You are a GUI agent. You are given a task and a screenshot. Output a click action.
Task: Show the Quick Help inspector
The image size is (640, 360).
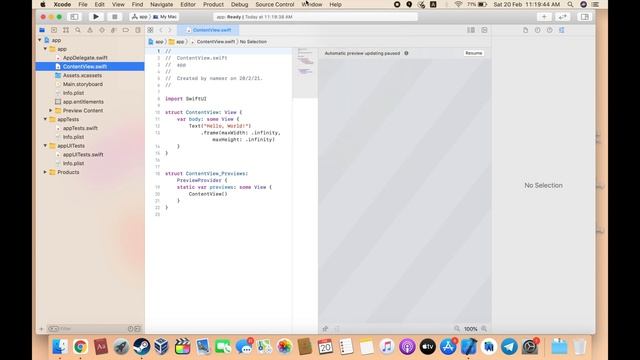(x=550, y=30)
